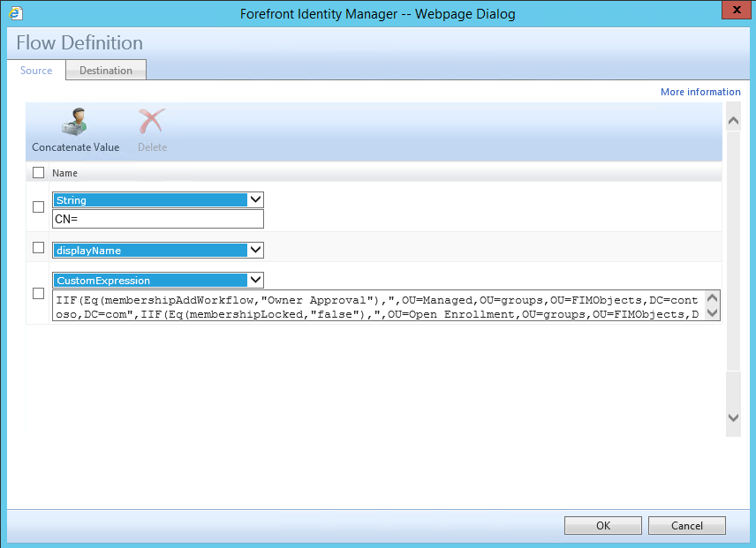Click the red X Delete icon
The image size is (756, 548).
[152, 122]
